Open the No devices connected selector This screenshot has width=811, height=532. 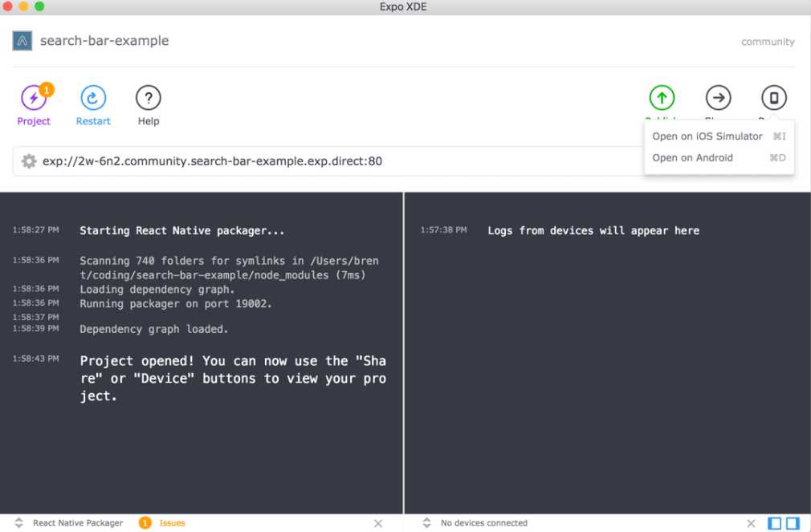476,522
